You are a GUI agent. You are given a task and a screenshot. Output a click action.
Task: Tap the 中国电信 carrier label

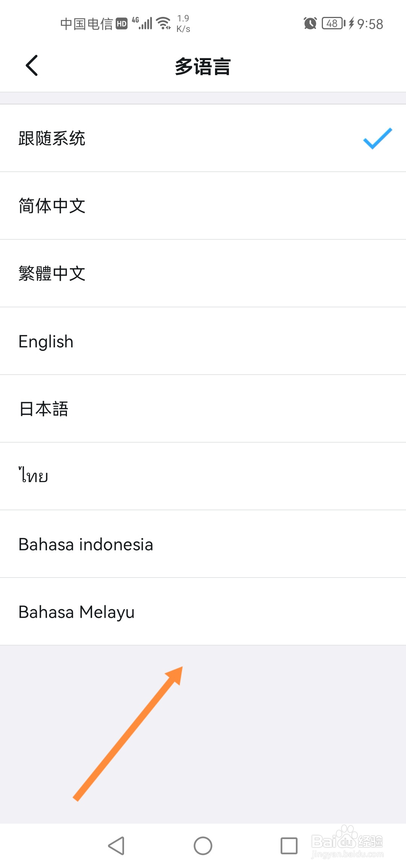click(86, 24)
